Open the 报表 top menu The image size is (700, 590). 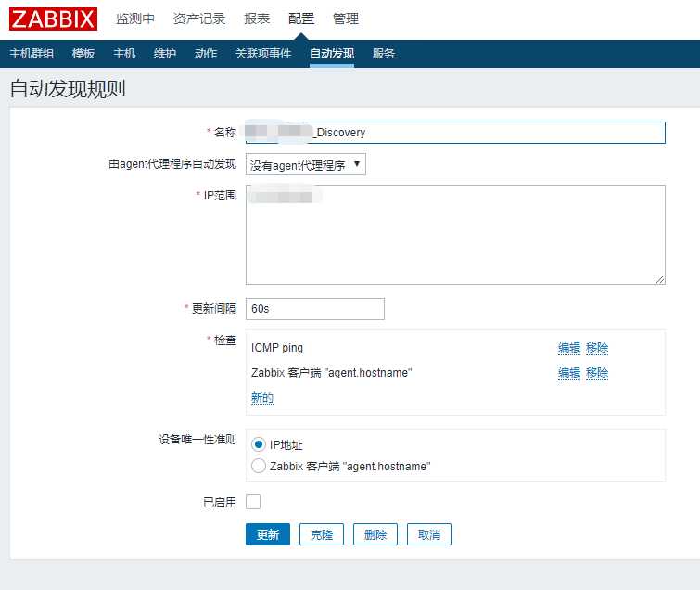pos(257,19)
